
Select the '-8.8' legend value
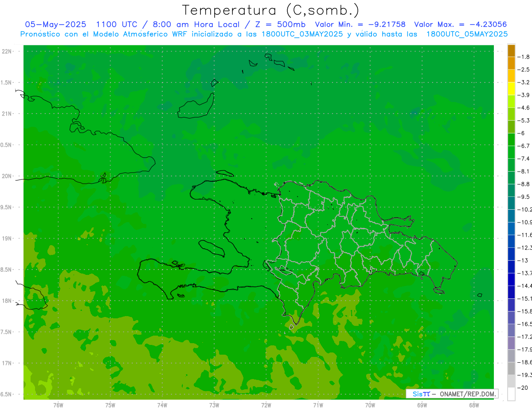(x=523, y=184)
